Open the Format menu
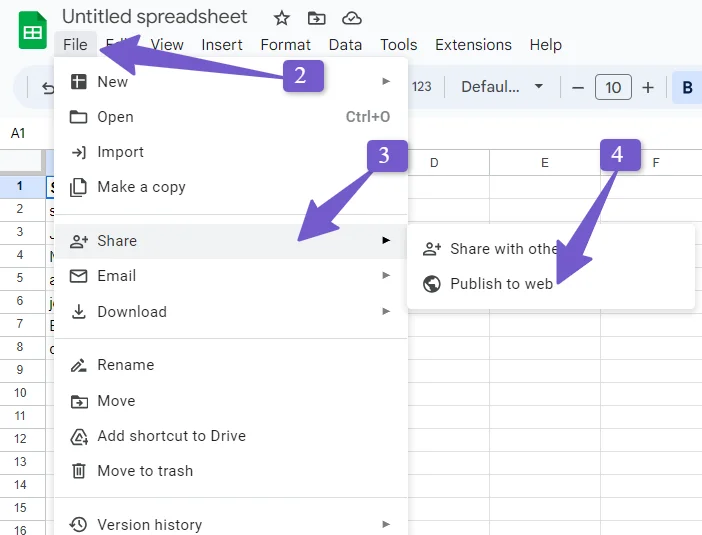The image size is (702, 535). click(285, 45)
